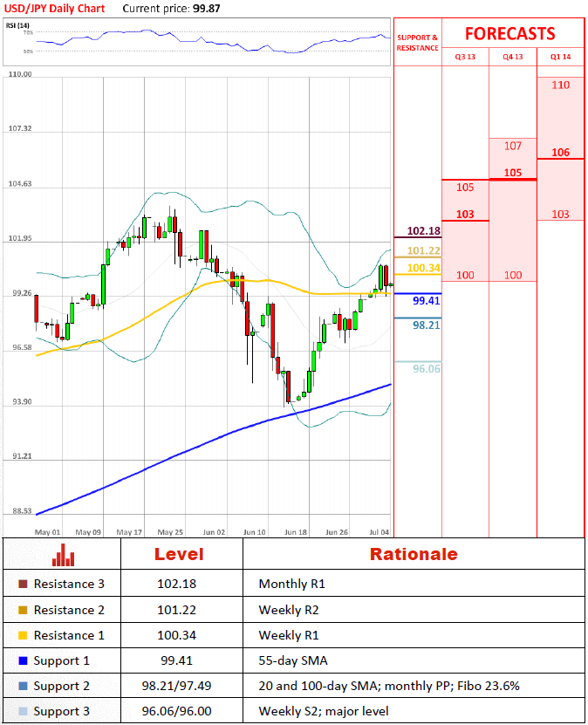Screen dimensions: 588x725
Task: Click the Support 2 steel-blue color swatch
Action: [x=23, y=686]
